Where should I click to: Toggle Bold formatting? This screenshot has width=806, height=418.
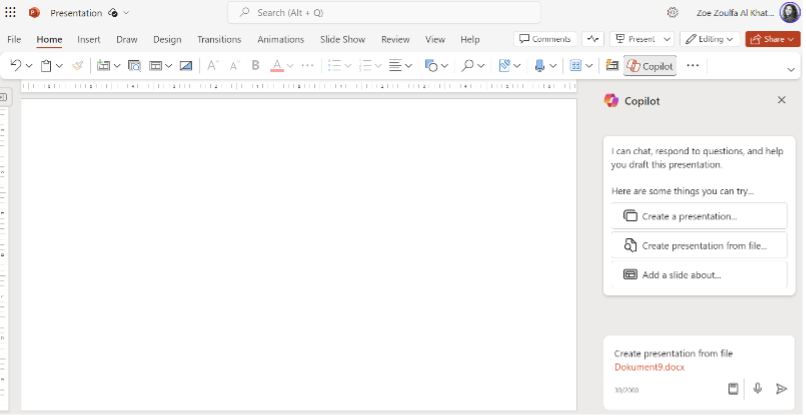pos(255,65)
